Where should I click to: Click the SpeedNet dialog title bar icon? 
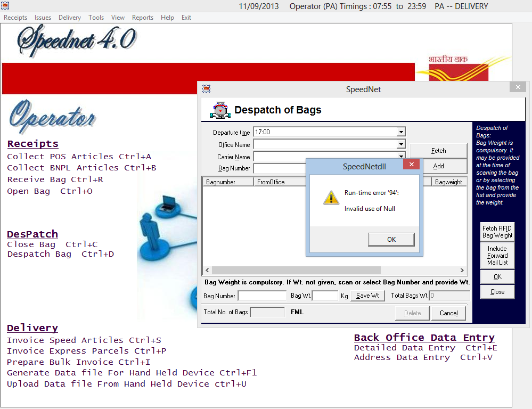(x=206, y=89)
